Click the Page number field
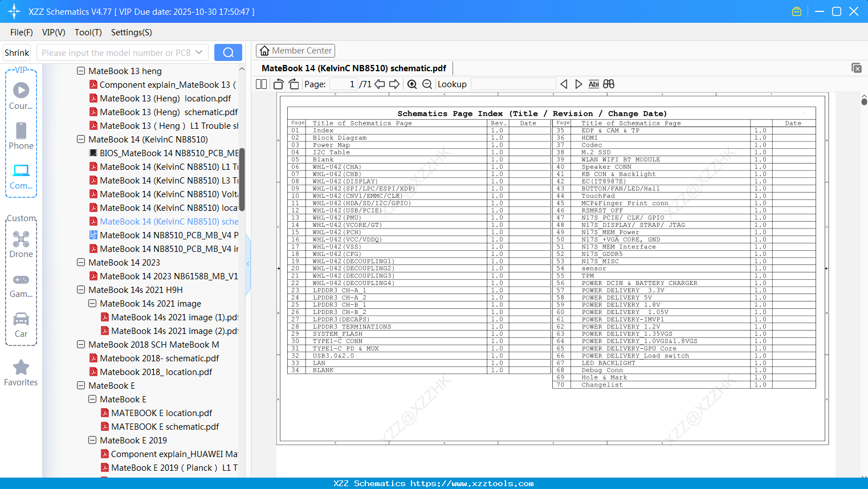The width and height of the screenshot is (868, 489). (x=343, y=84)
